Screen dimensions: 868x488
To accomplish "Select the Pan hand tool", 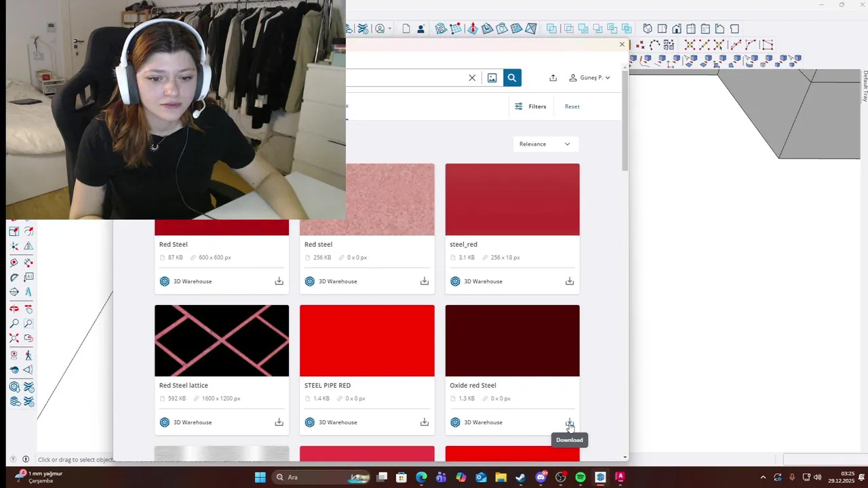I will tap(28, 308).
